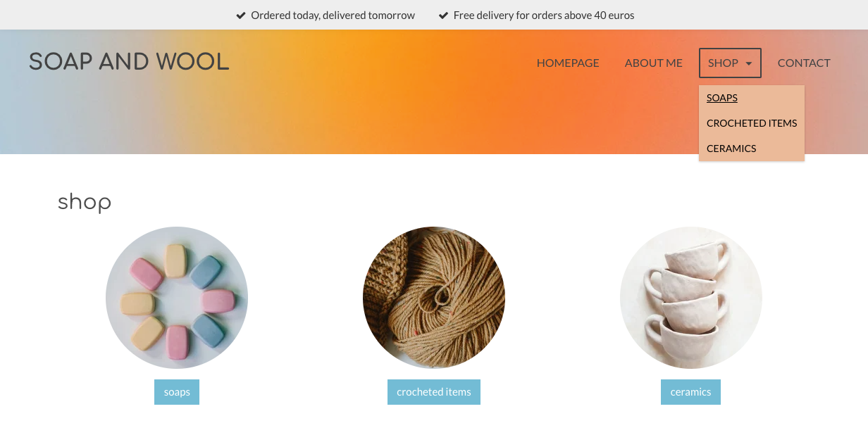The height and width of the screenshot is (435, 868).
Task: Choose CROCHETED ITEMS in the dropdown
Action: pos(752,123)
